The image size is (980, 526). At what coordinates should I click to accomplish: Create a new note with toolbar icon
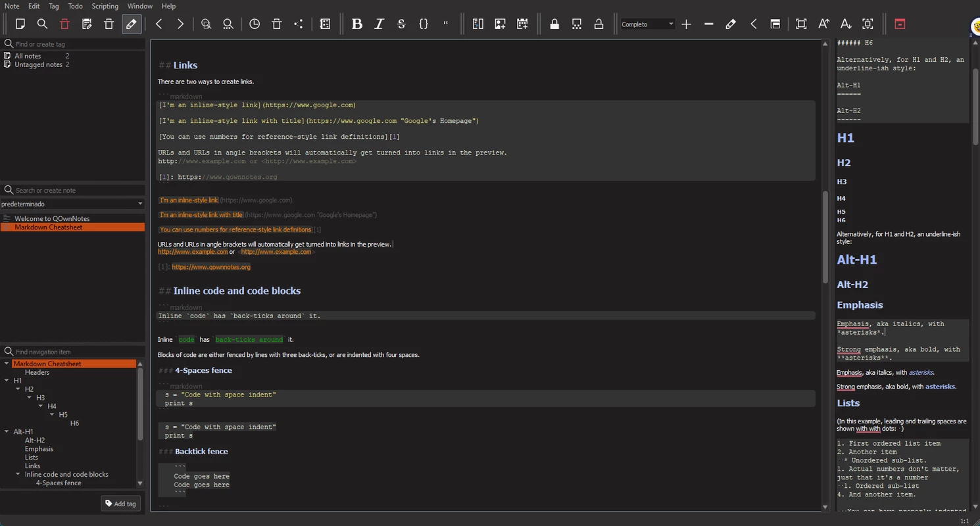pyautogui.click(x=20, y=24)
